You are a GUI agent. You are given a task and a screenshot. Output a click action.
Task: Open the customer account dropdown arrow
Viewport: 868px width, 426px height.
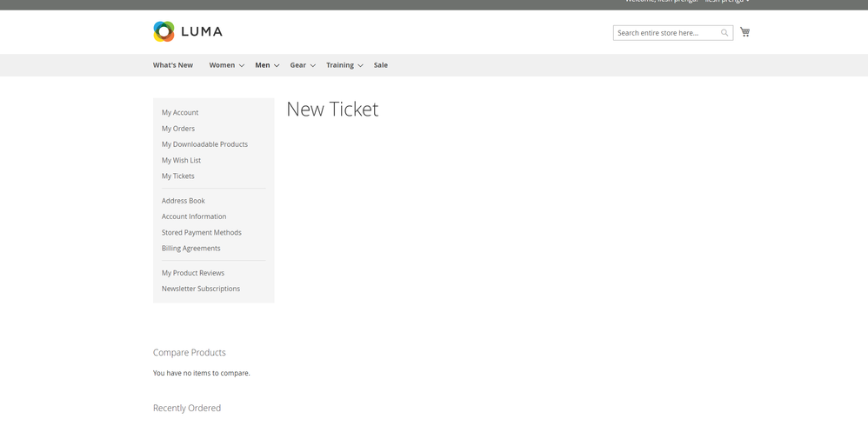click(x=748, y=2)
